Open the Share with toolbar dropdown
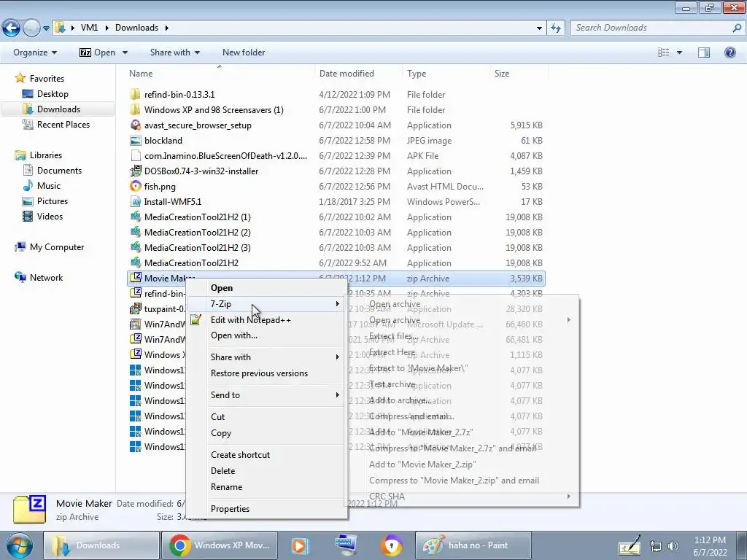Image resolution: width=747 pixels, height=560 pixels. tap(175, 52)
